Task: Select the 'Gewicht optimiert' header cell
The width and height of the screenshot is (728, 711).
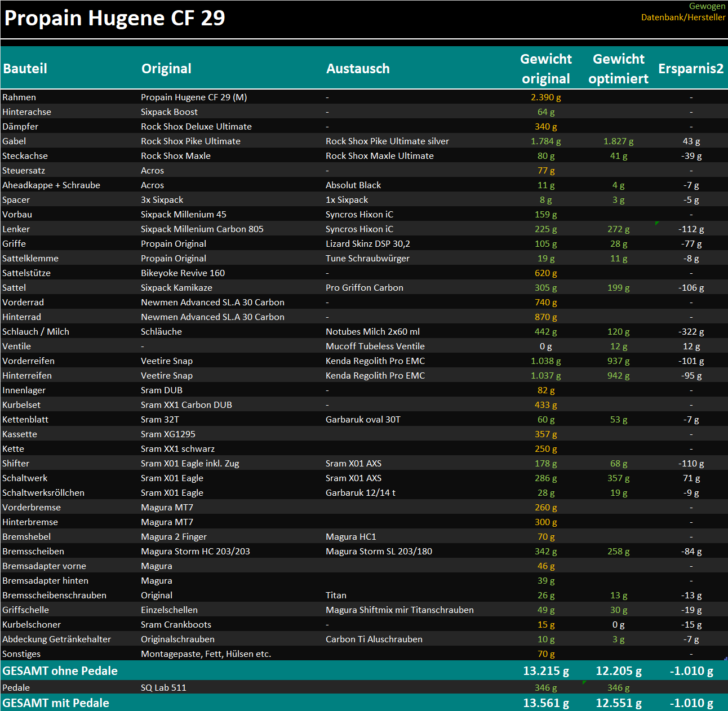Action: click(x=619, y=69)
